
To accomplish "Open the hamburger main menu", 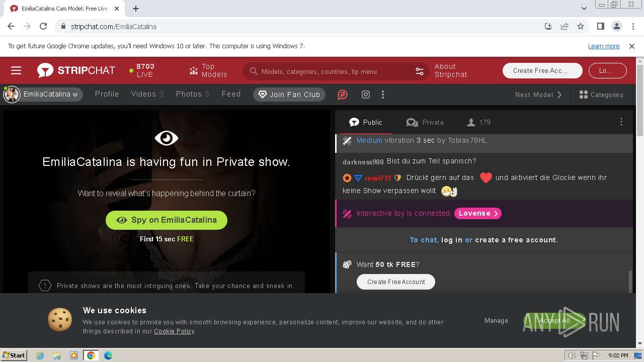I will (x=16, y=71).
